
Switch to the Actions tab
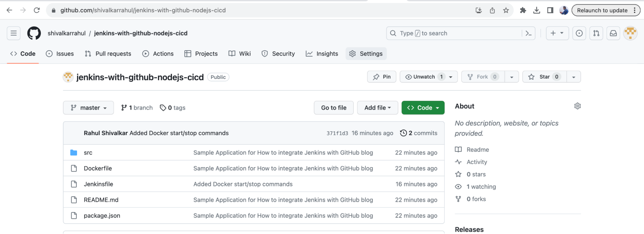point(158,54)
